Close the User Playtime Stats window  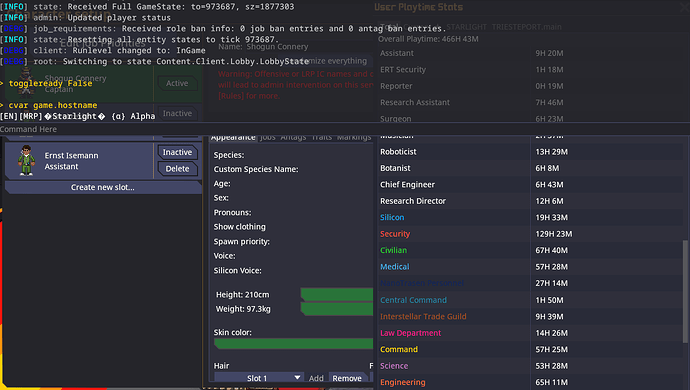684,7
